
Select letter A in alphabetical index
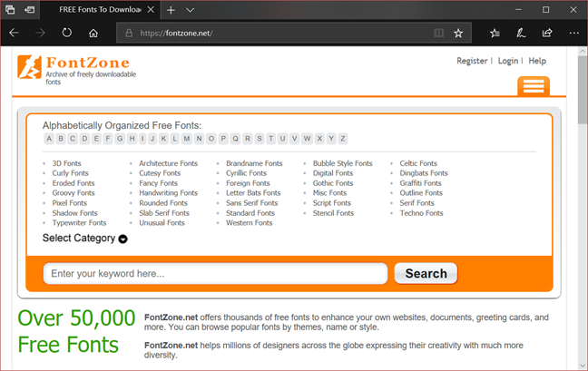[x=49, y=139]
